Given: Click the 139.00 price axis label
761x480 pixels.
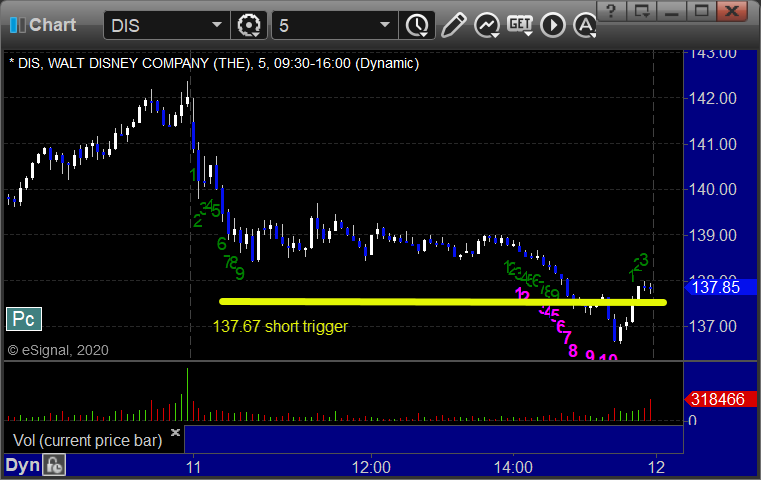Looking at the screenshot, I should point(712,235).
